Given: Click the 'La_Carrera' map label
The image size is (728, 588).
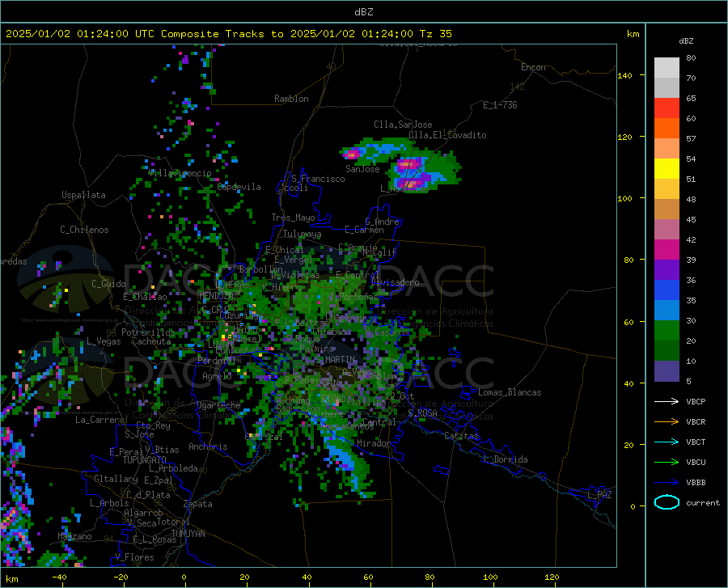Looking at the screenshot, I should pos(99,420).
